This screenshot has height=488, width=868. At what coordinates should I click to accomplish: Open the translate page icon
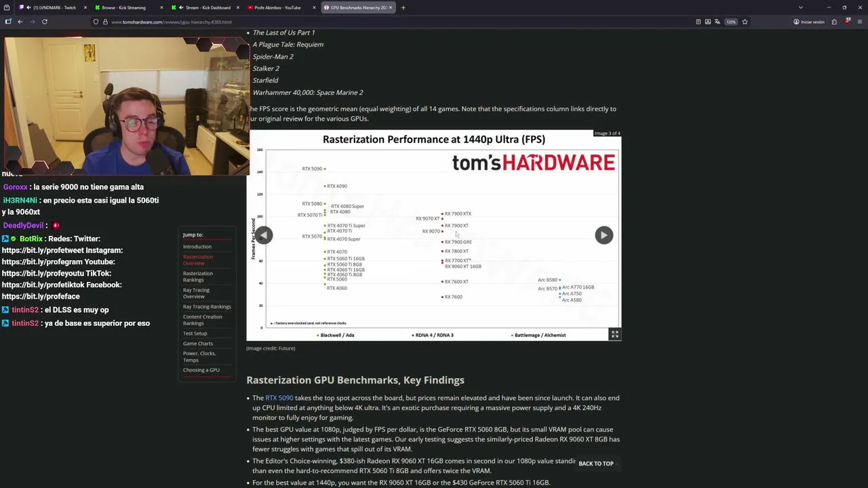[717, 22]
